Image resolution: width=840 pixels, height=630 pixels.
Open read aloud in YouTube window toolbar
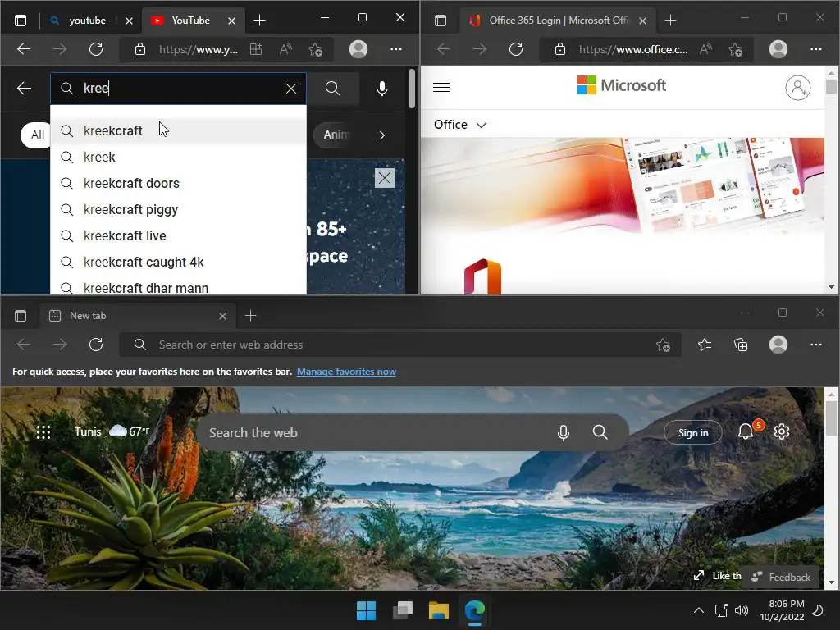tap(285, 49)
